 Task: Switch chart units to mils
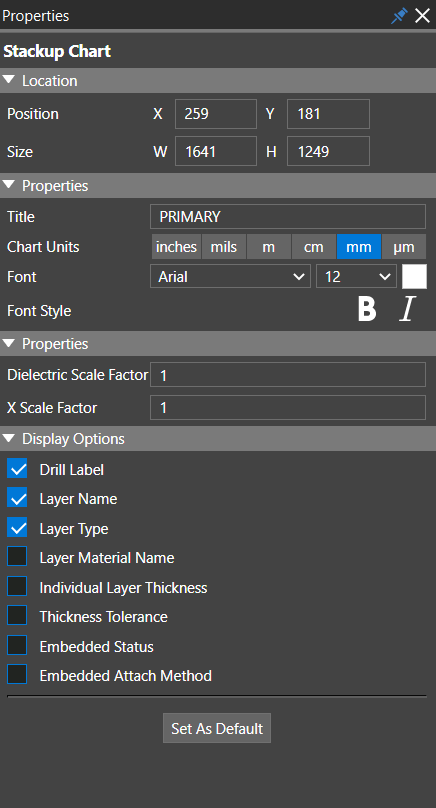point(224,246)
